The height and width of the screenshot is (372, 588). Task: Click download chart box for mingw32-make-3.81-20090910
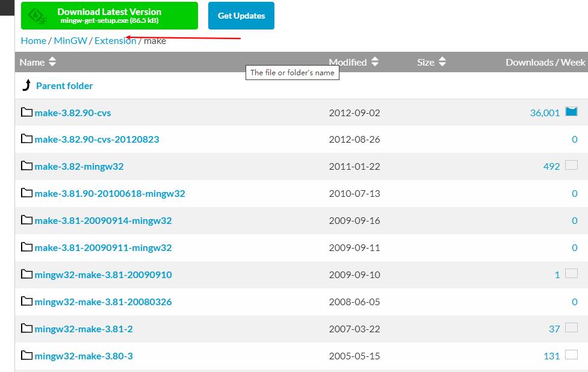(572, 273)
